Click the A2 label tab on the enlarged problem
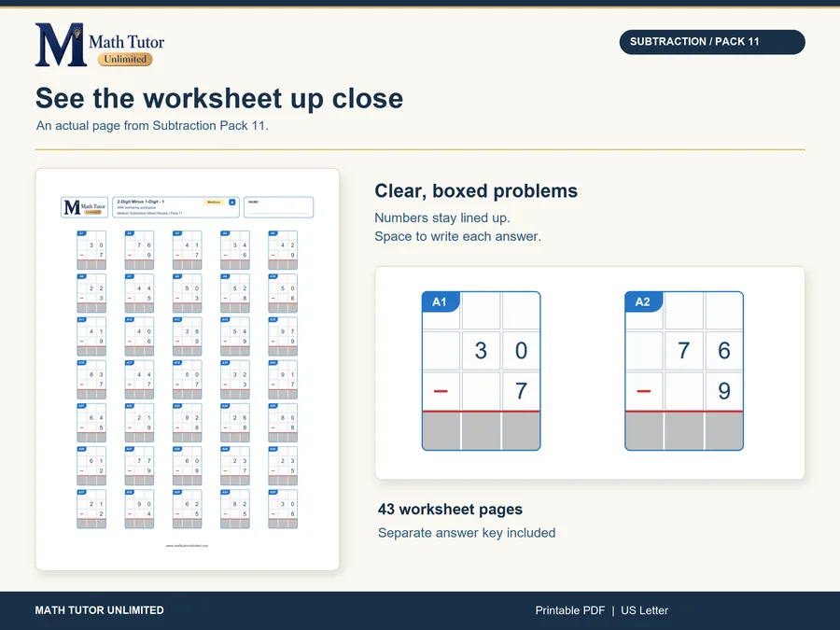 643,301
